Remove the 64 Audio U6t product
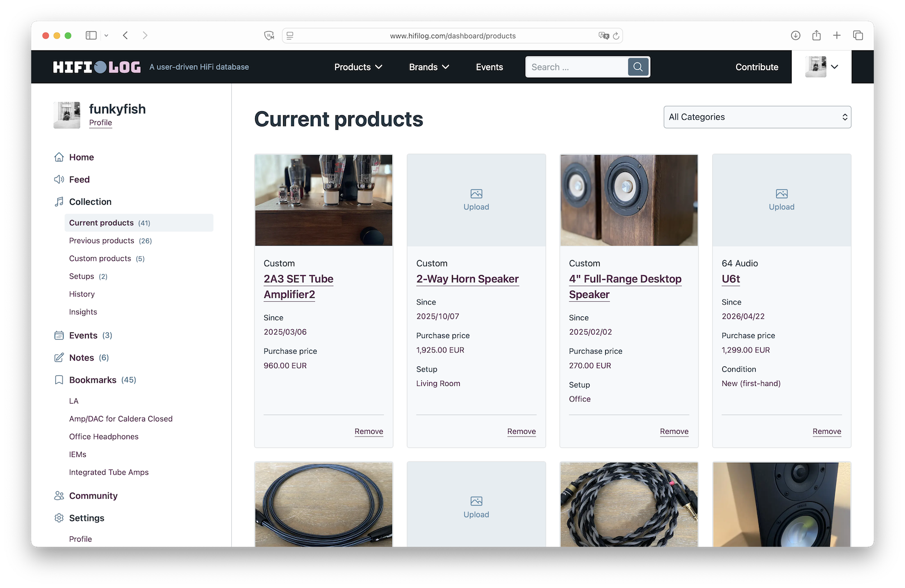 tap(827, 432)
